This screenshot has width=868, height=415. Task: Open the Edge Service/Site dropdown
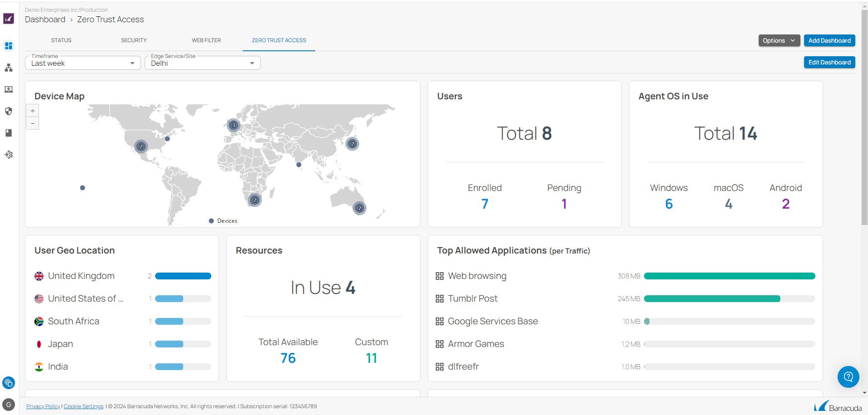(x=203, y=63)
